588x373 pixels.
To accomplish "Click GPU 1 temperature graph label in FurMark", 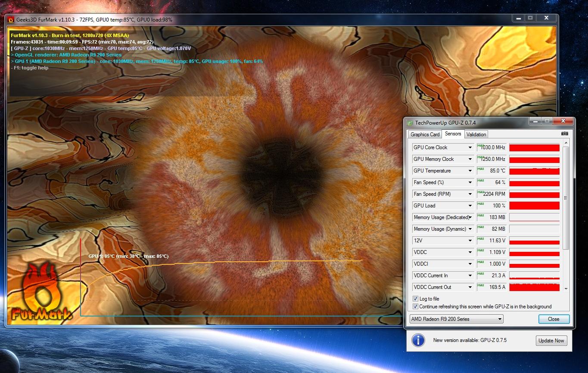I will 128,256.
